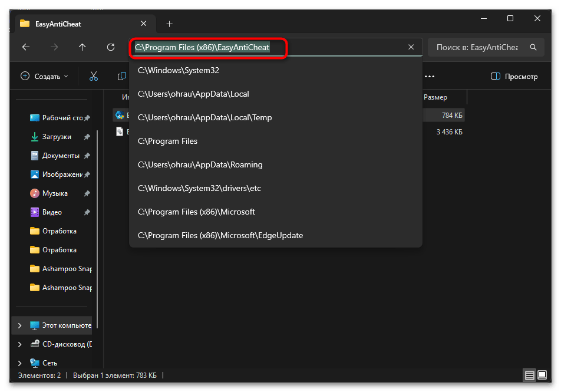
Task: Close the EasyAntiCheat tab
Action: pos(143,24)
